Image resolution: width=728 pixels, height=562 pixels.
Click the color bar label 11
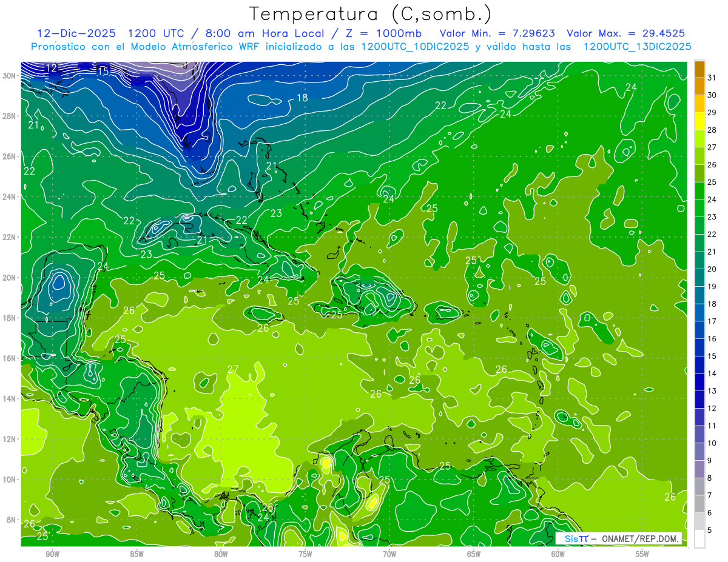(712, 426)
